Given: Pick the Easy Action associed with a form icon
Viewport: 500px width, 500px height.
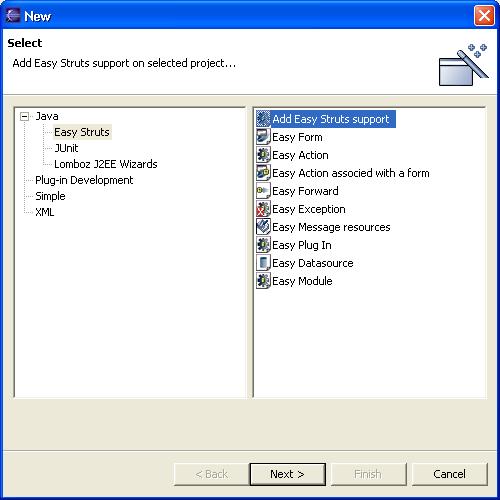Looking at the screenshot, I should click(263, 173).
